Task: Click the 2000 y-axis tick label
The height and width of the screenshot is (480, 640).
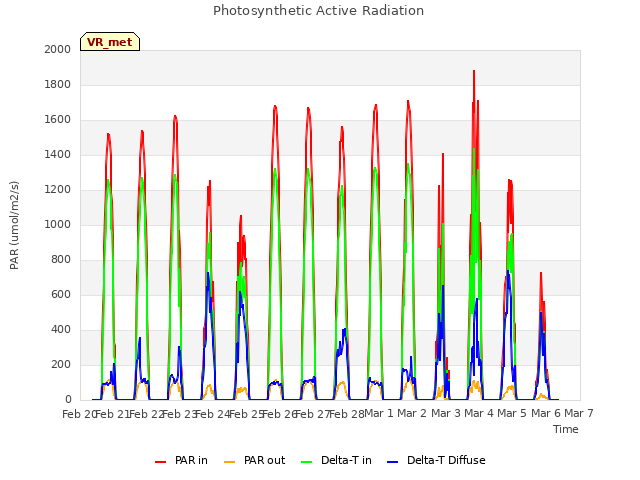Action: 58,49
